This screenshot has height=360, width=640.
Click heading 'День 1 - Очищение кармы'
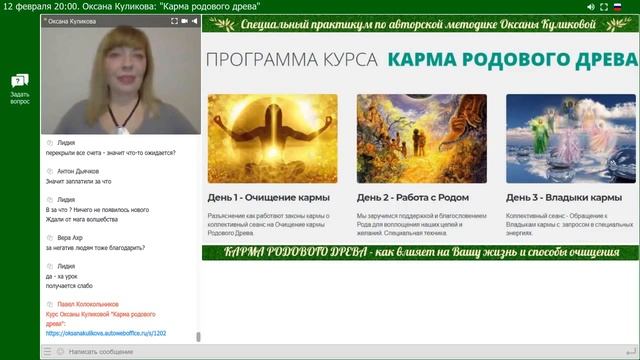point(269,198)
